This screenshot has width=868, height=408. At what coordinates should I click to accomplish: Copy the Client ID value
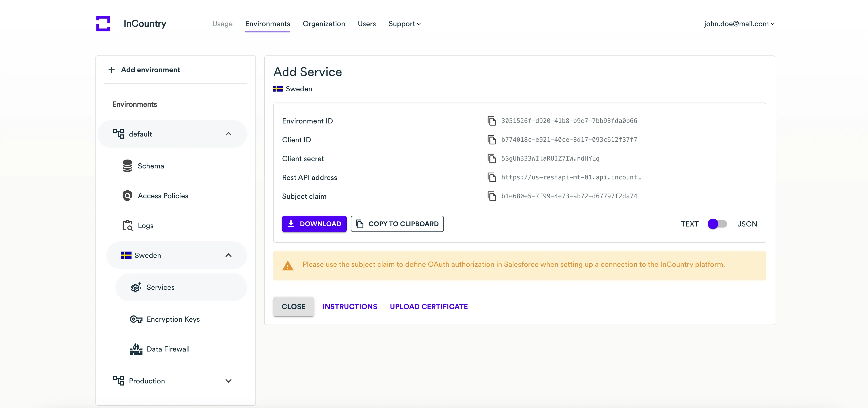(492, 140)
